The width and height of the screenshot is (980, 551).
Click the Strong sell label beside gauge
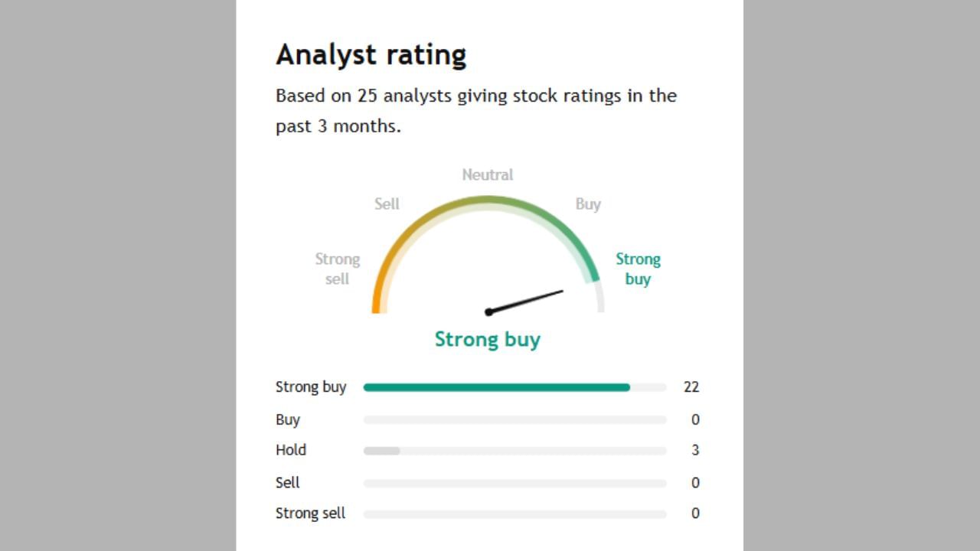point(337,269)
